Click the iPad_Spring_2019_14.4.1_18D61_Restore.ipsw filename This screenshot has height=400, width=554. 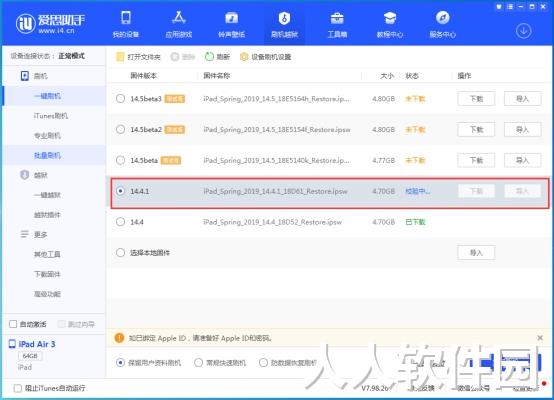click(275, 191)
